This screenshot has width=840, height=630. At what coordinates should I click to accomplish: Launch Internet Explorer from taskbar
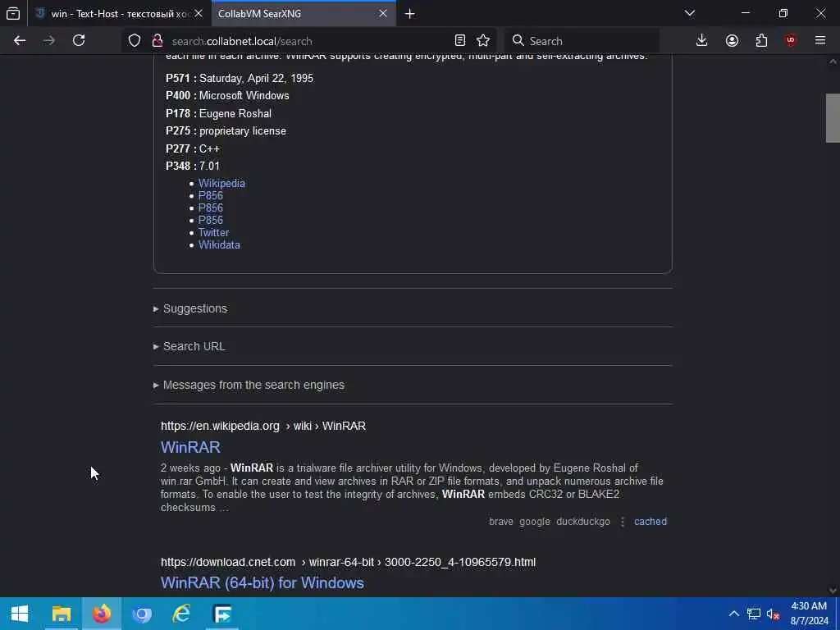tap(181, 614)
